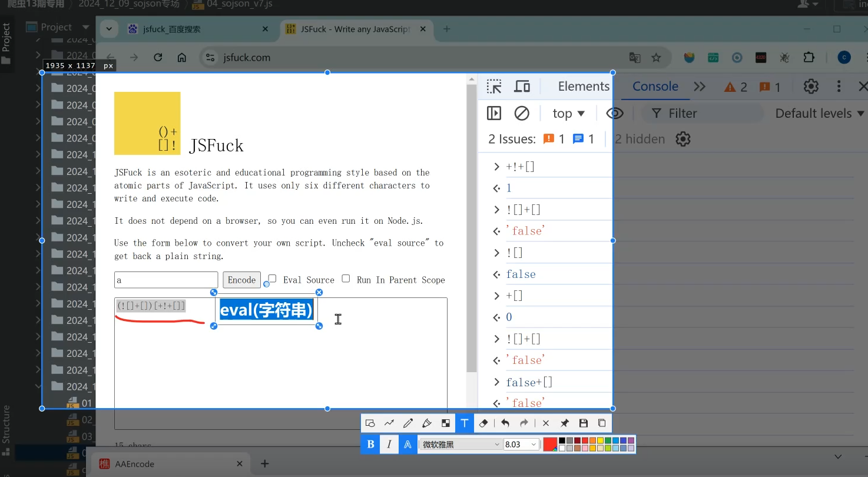Create a live expression (eye icon)

click(615, 113)
